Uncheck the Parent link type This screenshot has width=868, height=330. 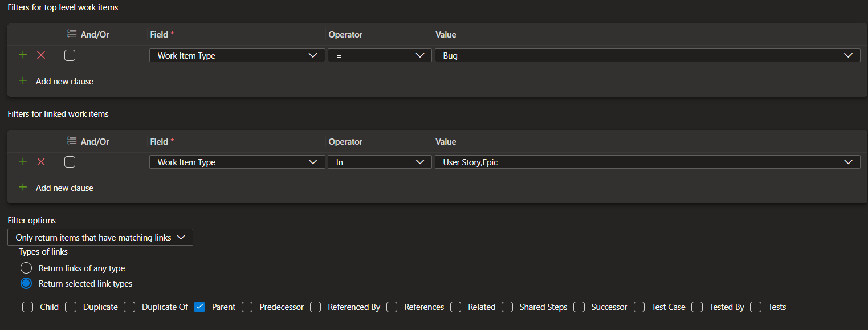click(x=199, y=307)
